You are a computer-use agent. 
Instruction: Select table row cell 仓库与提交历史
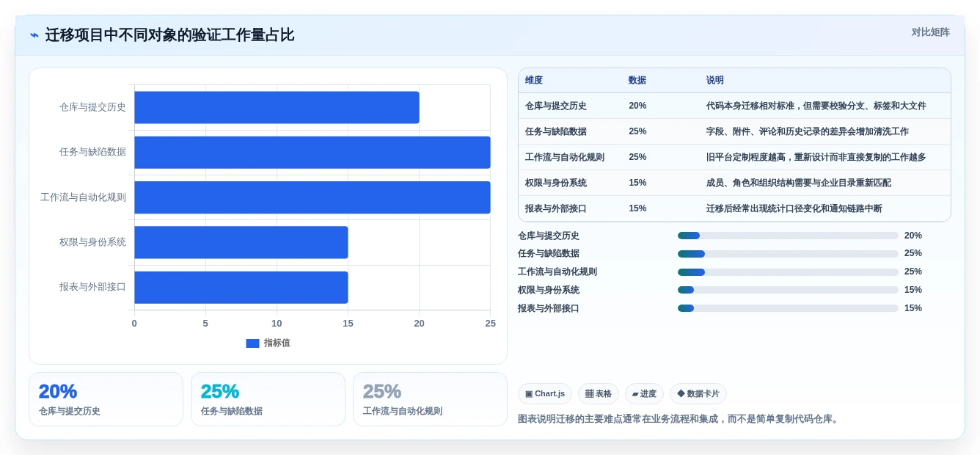pyautogui.click(x=556, y=106)
